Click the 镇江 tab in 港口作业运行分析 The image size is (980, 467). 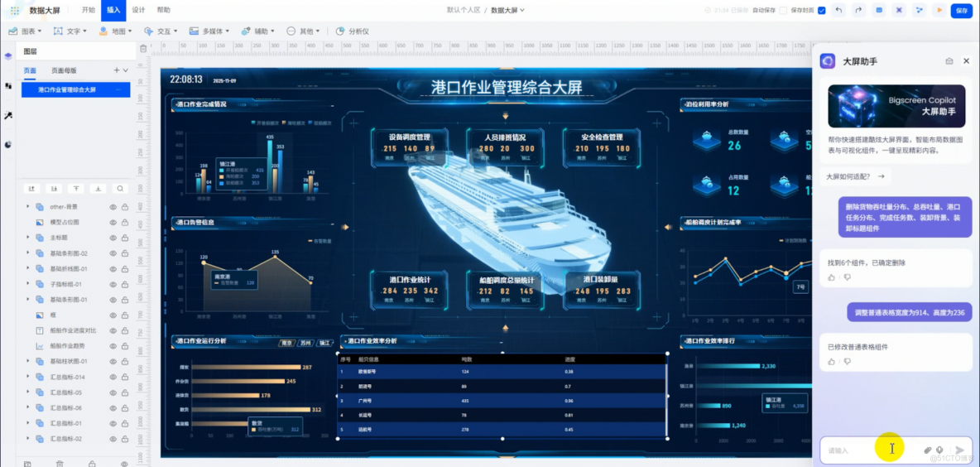coord(324,343)
